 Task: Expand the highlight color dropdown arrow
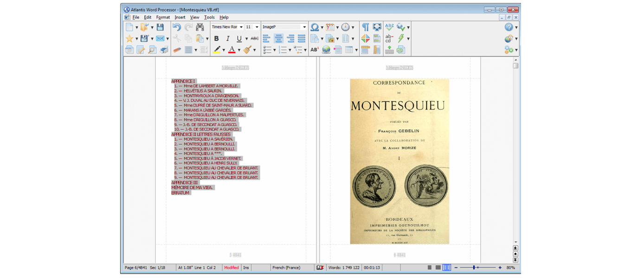pyautogui.click(x=224, y=50)
